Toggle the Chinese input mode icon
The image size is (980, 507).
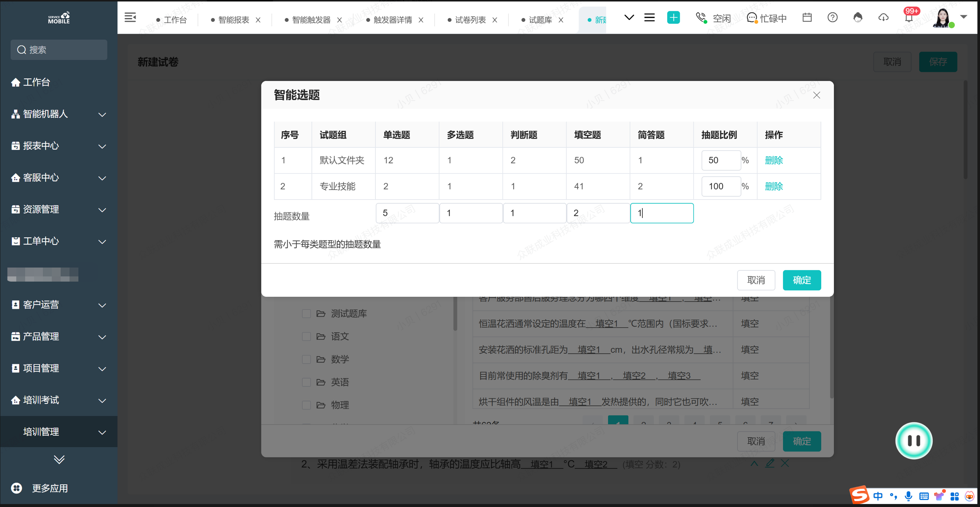[x=878, y=496]
